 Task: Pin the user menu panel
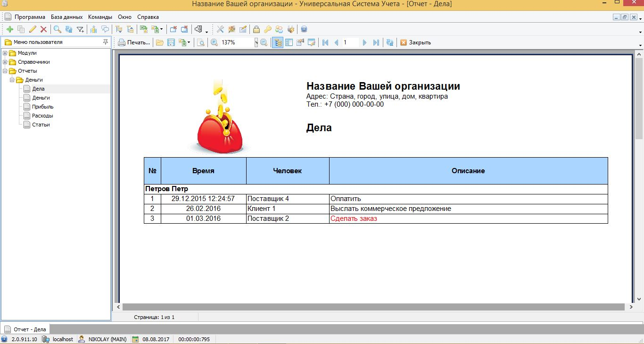point(105,42)
